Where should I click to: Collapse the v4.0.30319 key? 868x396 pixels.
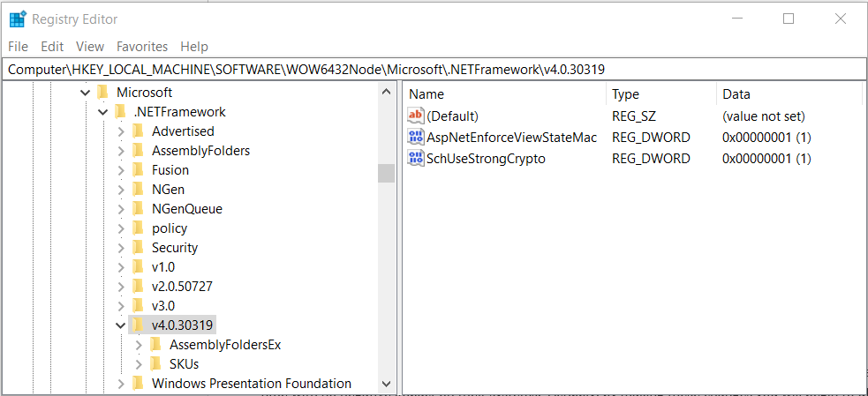[x=121, y=325]
